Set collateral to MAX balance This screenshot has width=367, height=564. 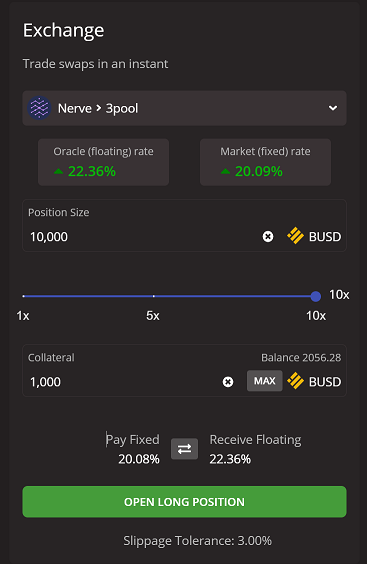(x=264, y=381)
